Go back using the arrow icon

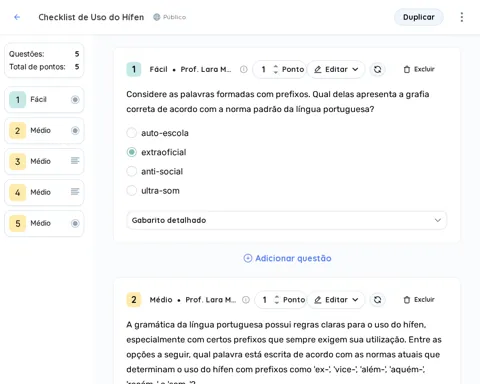(17, 17)
